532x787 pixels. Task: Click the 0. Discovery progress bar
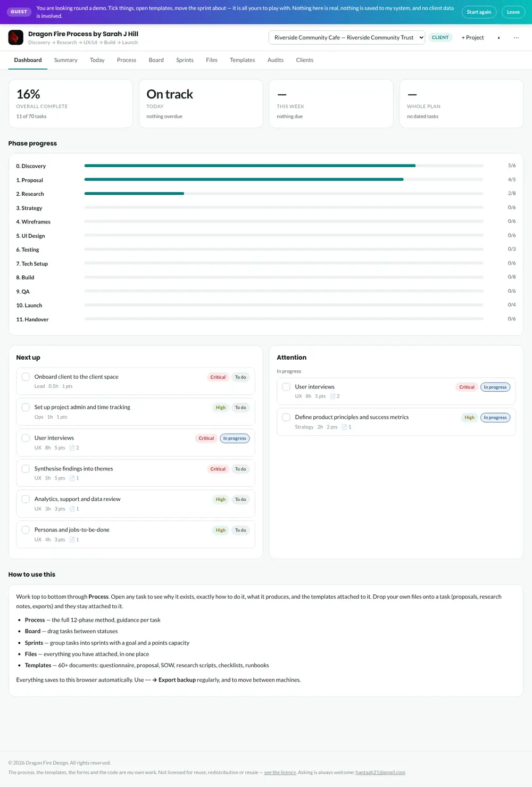tap(284, 165)
